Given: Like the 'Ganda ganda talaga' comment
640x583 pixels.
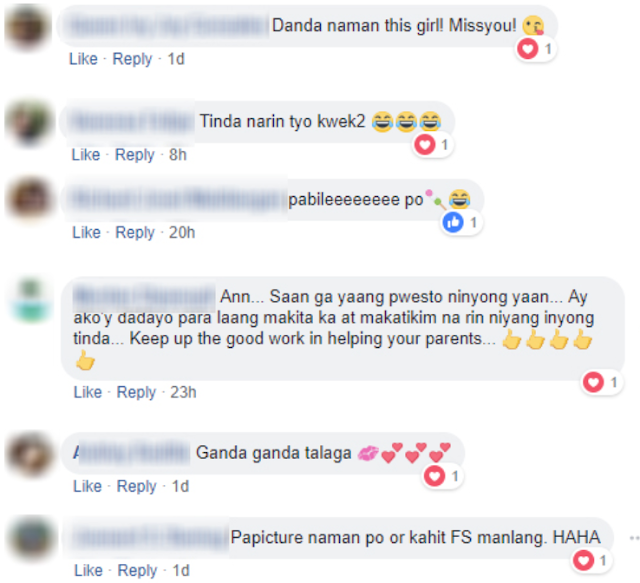Looking at the screenshot, I should 87,486.
